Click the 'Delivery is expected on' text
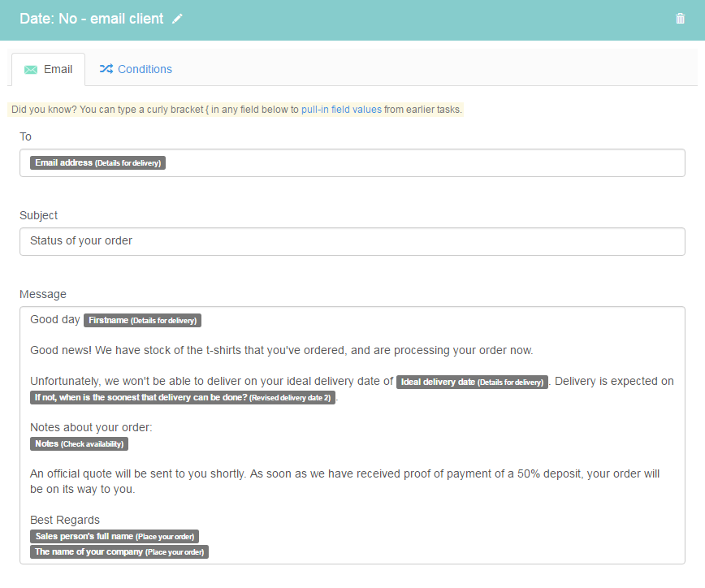 [614, 381]
